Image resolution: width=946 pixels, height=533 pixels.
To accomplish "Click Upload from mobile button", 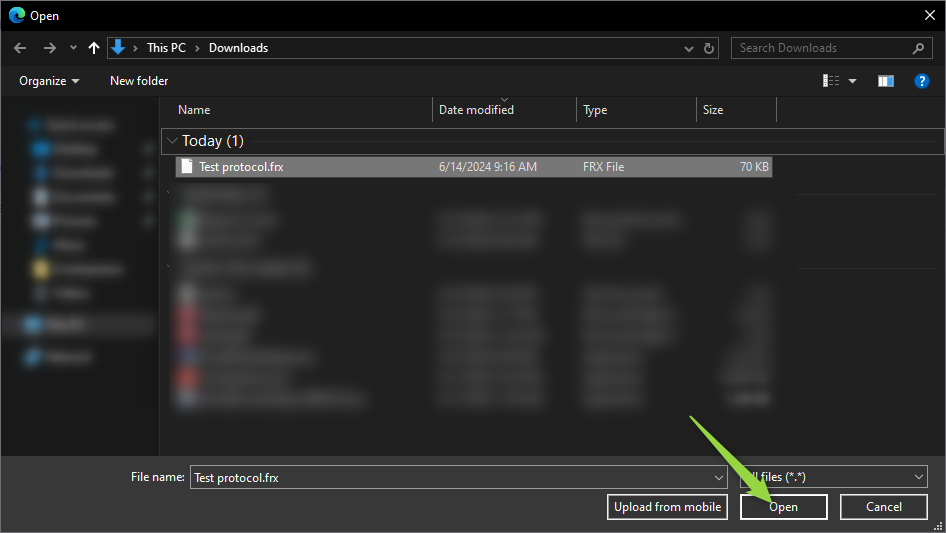I will click(x=667, y=507).
